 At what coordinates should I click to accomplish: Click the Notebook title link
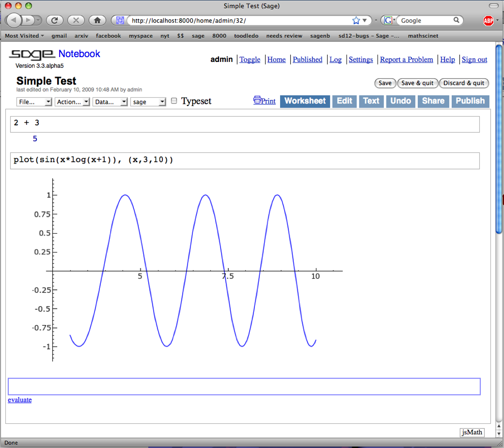pyautogui.click(x=79, y=54)
